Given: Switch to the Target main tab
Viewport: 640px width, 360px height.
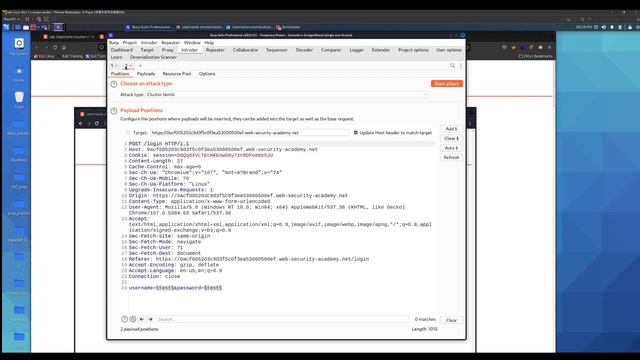Looking at the screenshot, I should tap(147, 50).
